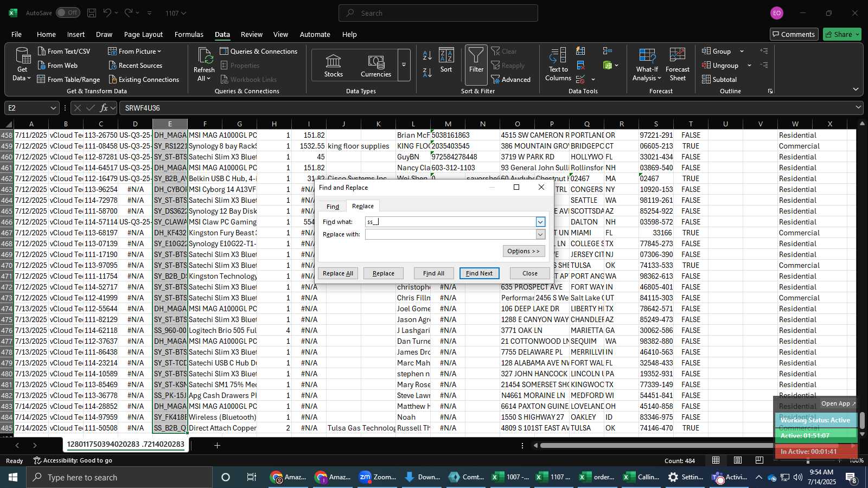
Task: Click the Show Detail outline icon
Action: [764, 51]
